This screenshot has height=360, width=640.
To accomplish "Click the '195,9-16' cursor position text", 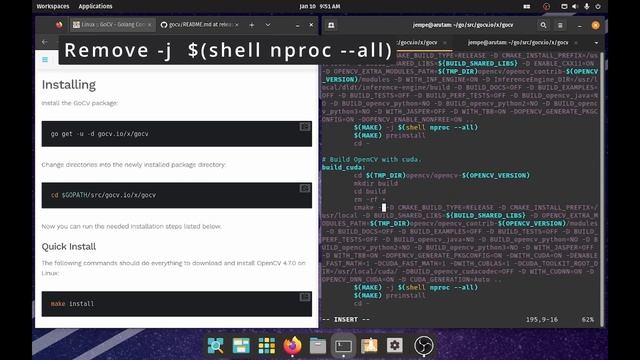I will 542,320.
